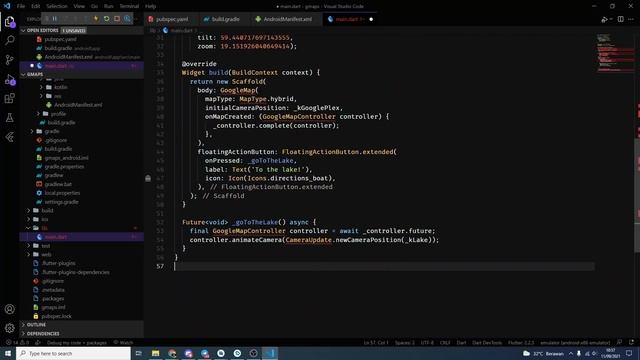The image size is (640, 360).
Task: Open the Terminal menu
Action: point(129,6)
